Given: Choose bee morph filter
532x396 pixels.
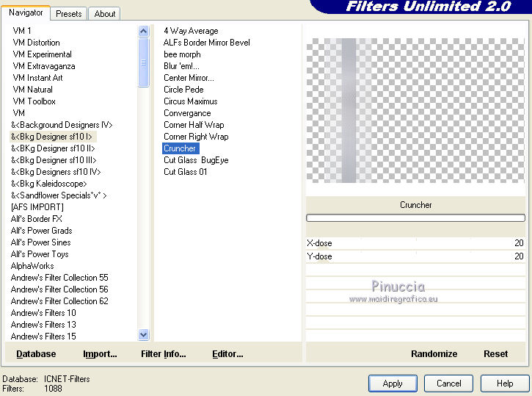Looking at the screenshot, I should pyautogui.click(x=182, y=54).
